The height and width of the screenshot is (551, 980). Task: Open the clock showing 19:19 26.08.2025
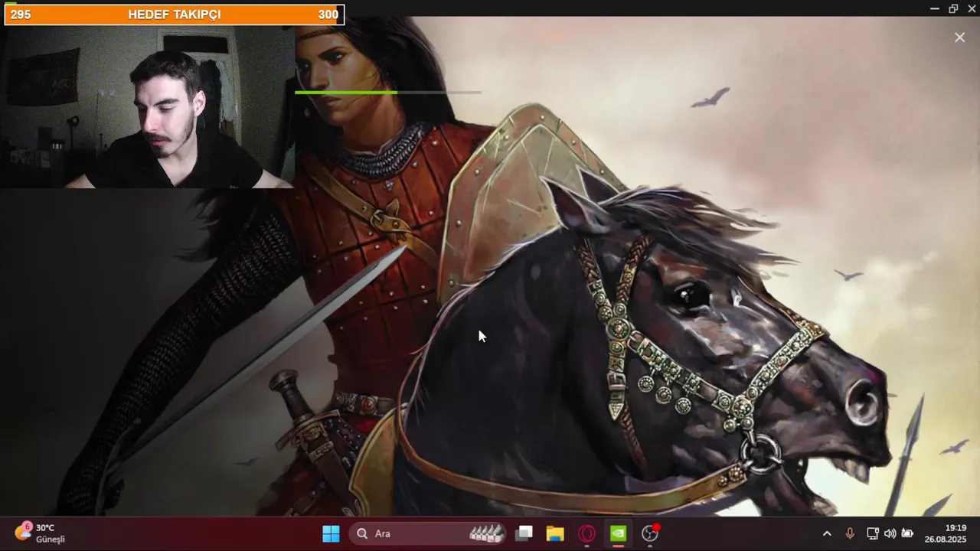(x=946, y=533)
